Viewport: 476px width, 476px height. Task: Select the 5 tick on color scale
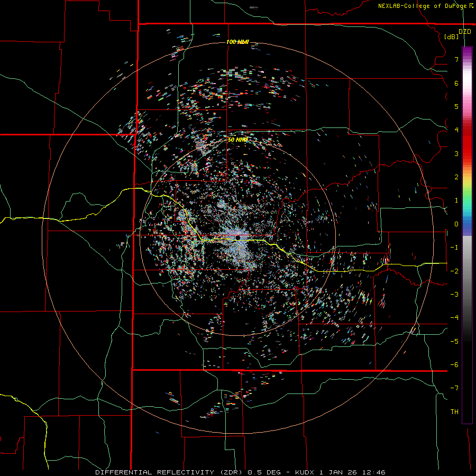point(456,106)
